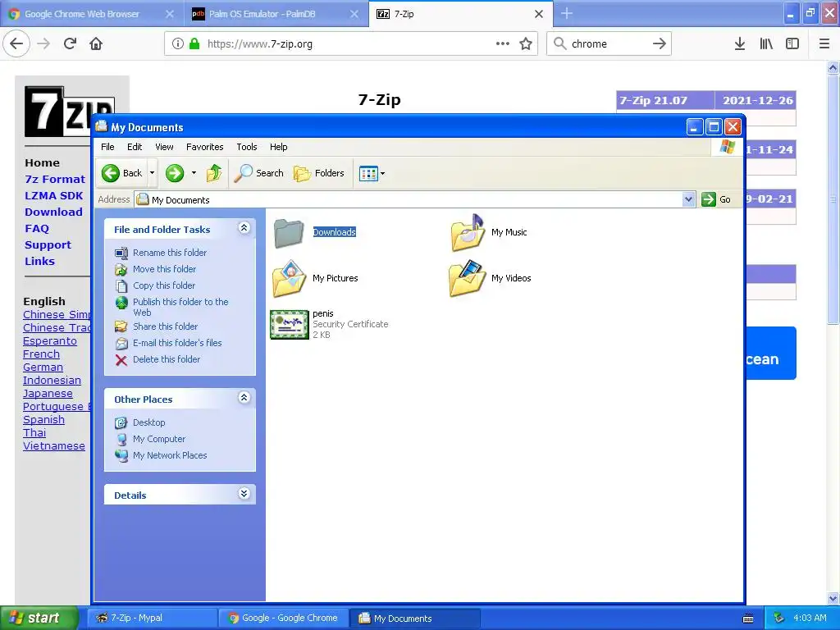Click the green Forward arrow in Explorer

pos(174,173)
